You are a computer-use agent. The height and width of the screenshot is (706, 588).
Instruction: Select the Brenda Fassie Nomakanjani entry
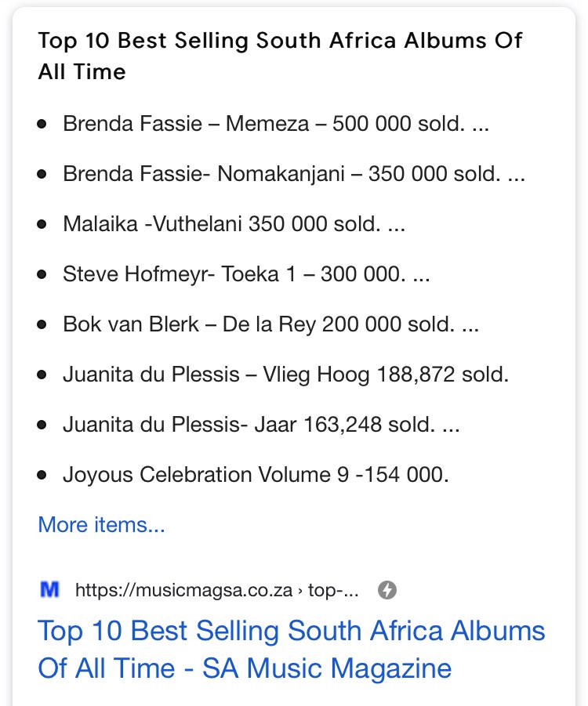pos(294,174)
